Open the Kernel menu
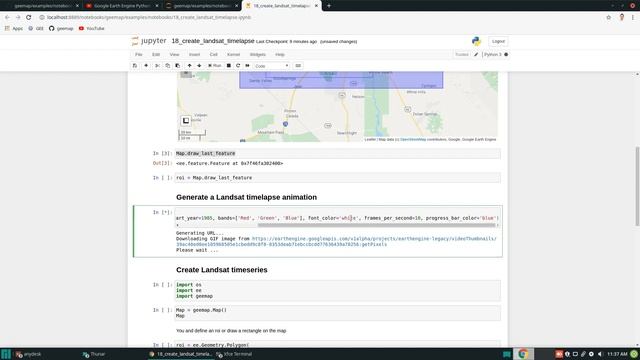The image size is (640, 360). coord(233,54)
